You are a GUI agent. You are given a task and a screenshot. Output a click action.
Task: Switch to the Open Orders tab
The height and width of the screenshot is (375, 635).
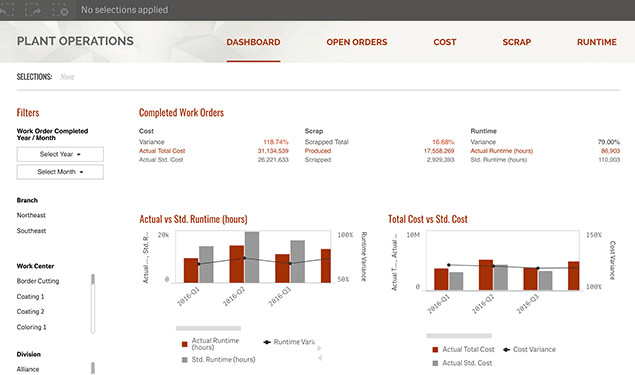357,42
